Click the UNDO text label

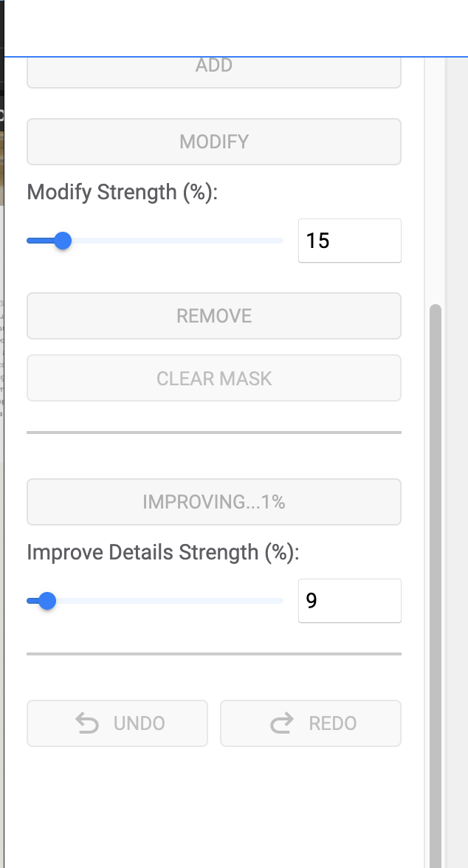click(139, 723)
